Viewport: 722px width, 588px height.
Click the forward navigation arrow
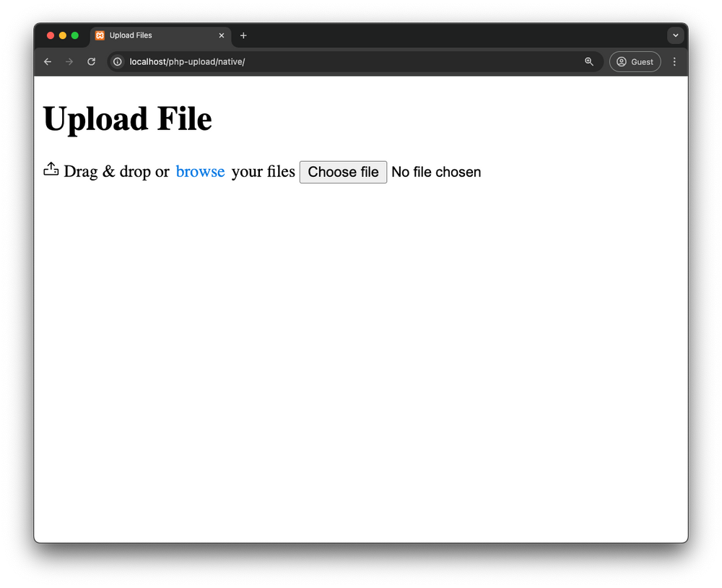click(x=69, y=61)
